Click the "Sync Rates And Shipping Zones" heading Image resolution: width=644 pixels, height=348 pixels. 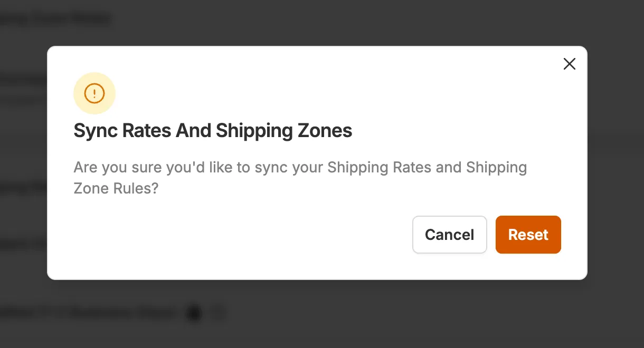click(213, 131)
